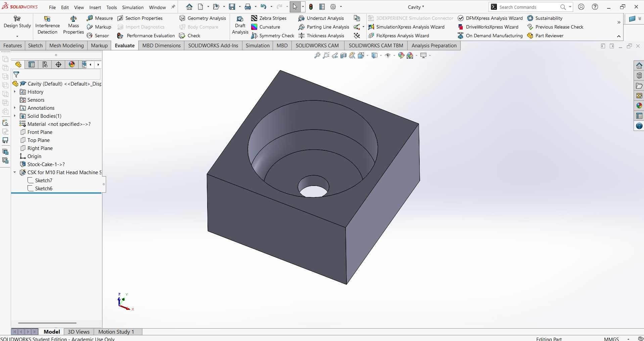Click the Save icon in top toolbar
This screenshot has width=644, height=341.
coord(232,7)
